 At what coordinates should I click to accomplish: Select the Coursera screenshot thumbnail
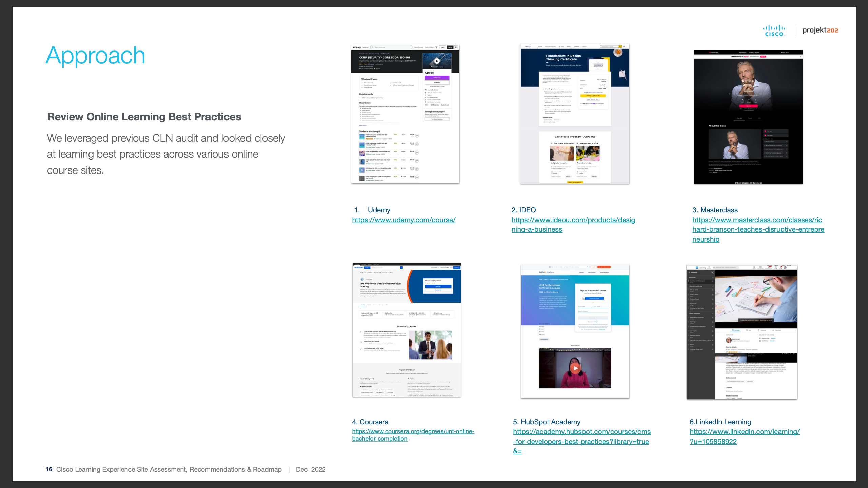tap(407, 330)
